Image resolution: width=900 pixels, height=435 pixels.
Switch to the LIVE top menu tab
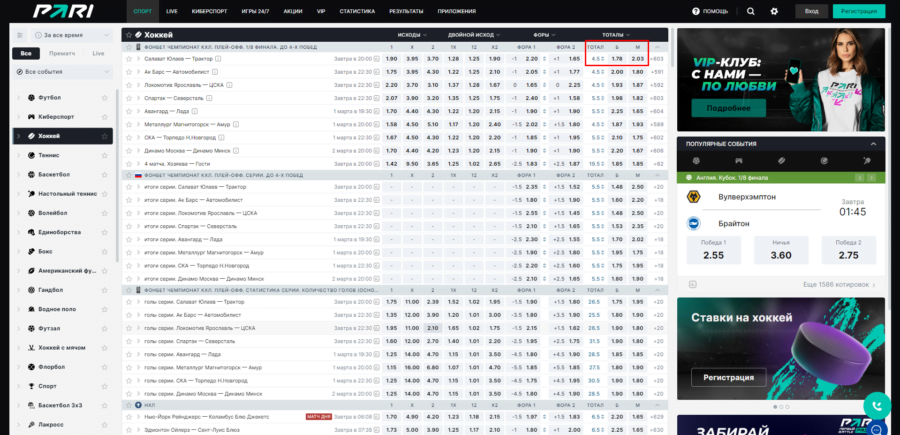point(172,11)
